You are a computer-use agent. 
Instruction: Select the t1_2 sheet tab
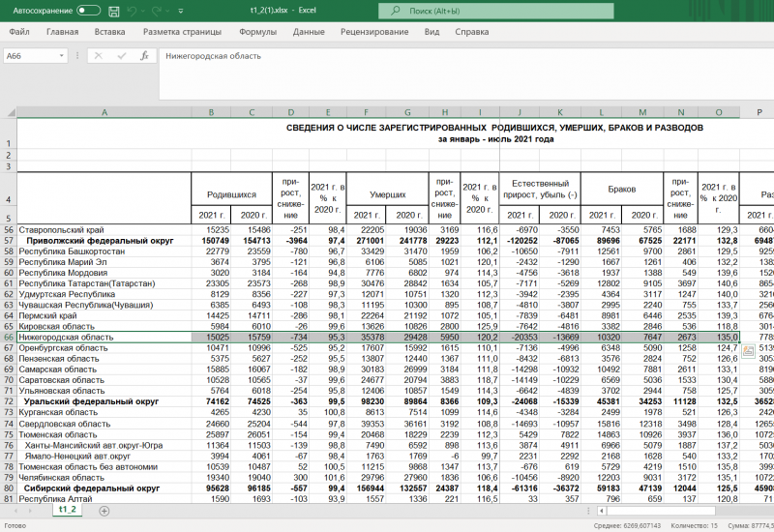click(x=67, y=510)
